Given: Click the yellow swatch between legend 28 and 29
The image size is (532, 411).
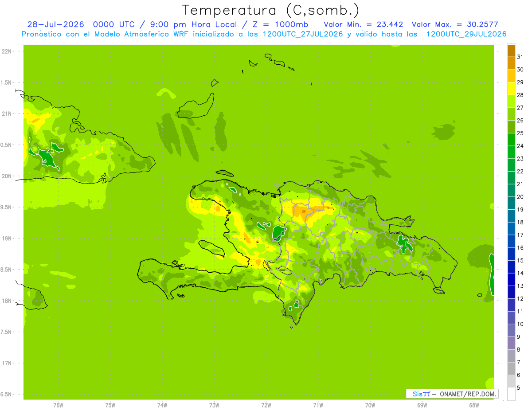Looking at the screenshot, I should tap(511, 89).
